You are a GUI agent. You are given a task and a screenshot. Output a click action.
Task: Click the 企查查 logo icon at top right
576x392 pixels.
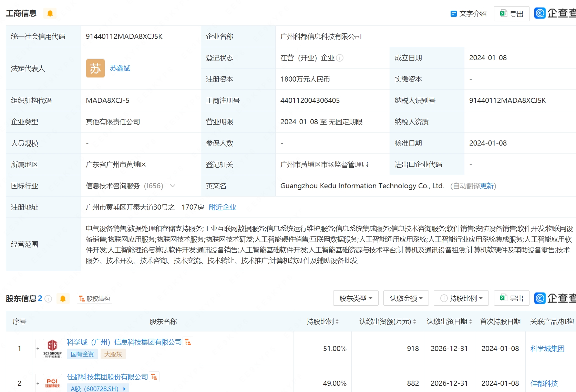(539, 13)
